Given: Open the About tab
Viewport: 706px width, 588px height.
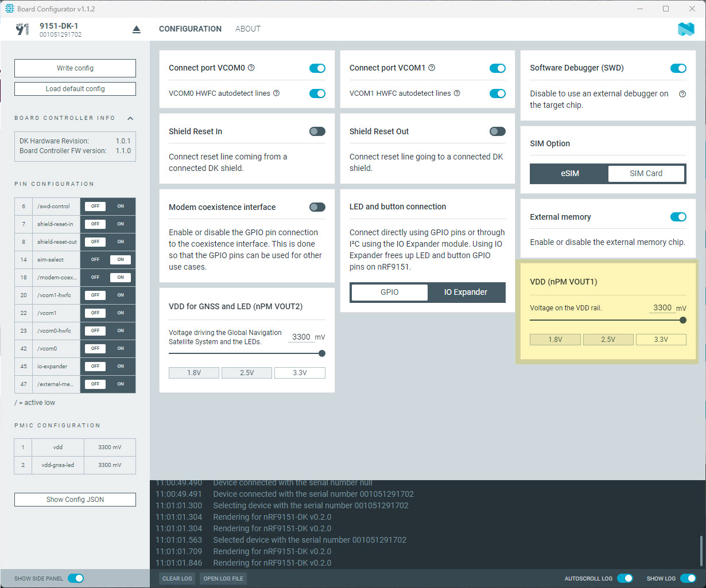Looking at the screenshot, I should point(248,29).
